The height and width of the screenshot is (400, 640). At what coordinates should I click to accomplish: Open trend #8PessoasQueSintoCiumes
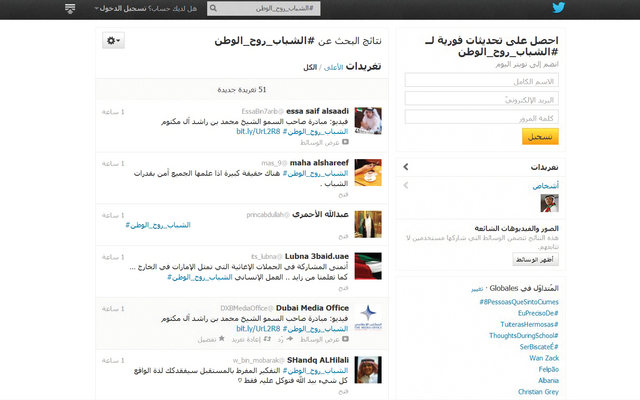tap(519, 302)
